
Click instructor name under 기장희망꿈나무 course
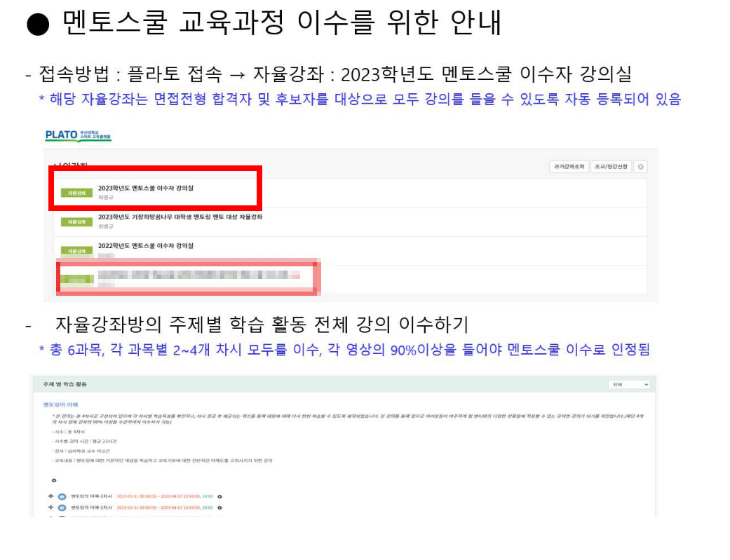point(106,226)
